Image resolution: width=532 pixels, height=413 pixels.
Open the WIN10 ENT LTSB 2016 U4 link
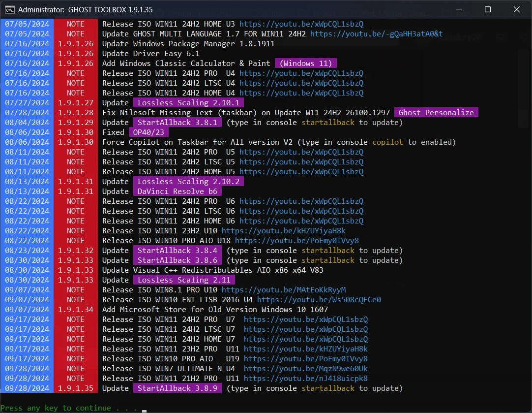click(x=319, y=300)
